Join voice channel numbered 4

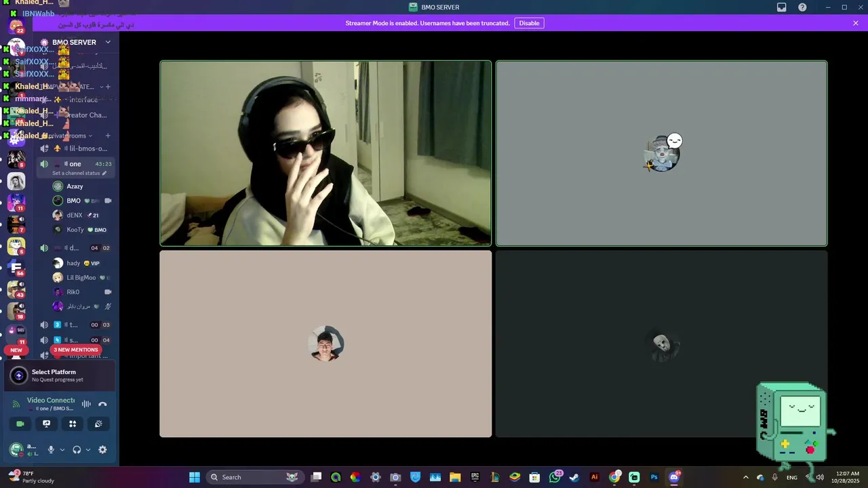pos(75,340)
